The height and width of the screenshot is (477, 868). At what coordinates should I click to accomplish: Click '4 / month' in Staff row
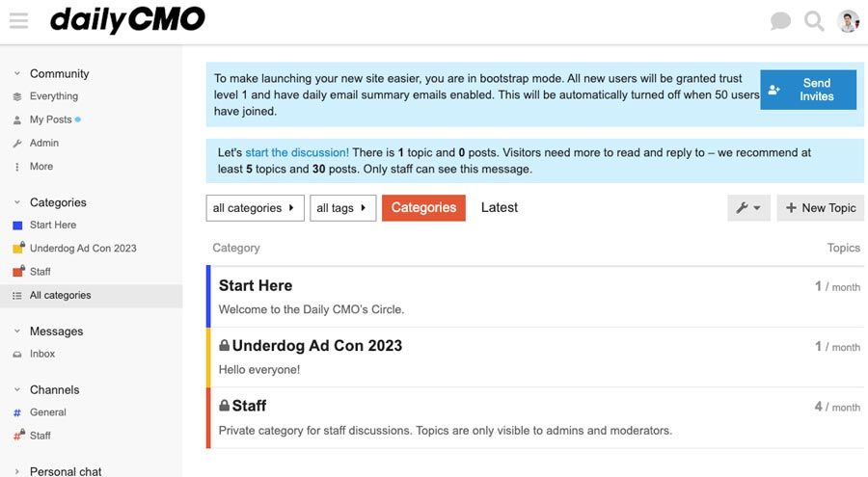pos(837,407)
